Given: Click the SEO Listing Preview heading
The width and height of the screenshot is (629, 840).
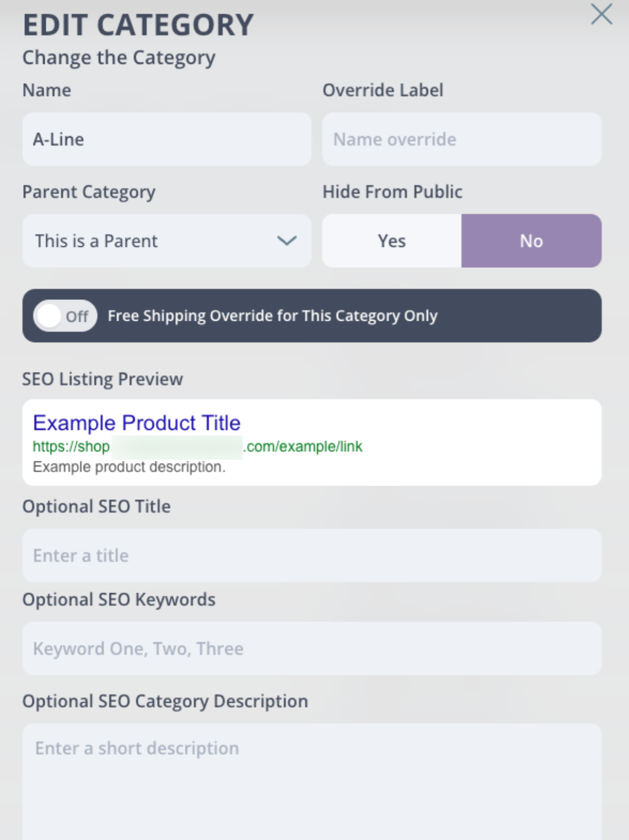Looking at the screenshot, I should (103, 379).
